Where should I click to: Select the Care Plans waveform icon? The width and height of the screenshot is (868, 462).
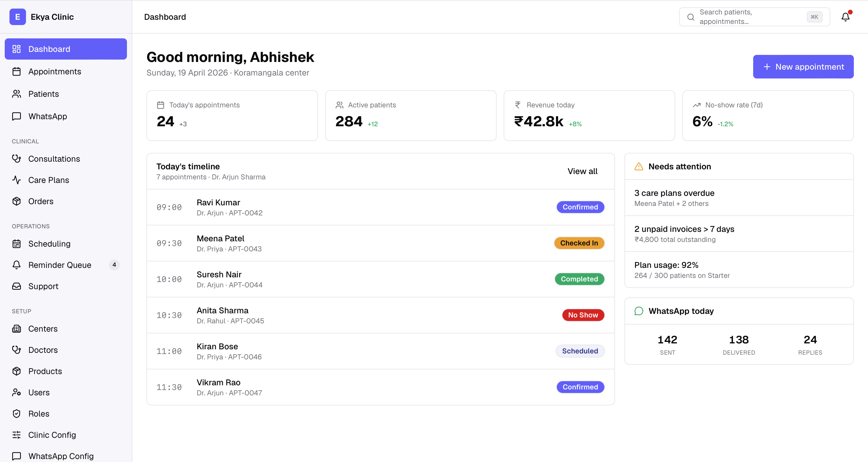(17, 180)
